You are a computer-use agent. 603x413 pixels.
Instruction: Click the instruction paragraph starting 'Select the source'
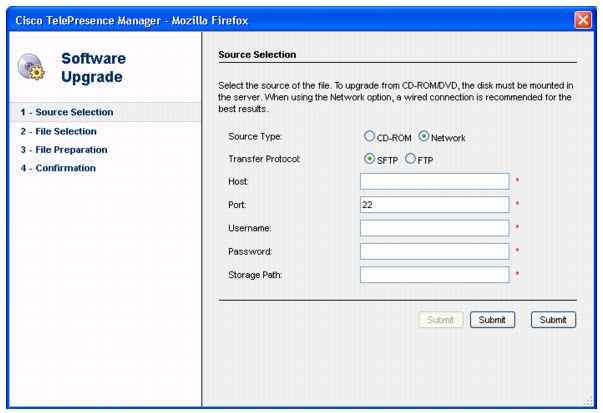(396, 97)
